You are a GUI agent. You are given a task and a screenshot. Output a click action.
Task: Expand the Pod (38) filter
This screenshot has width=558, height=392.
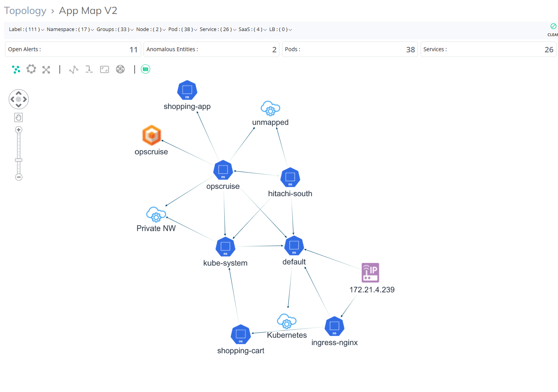coord(183,29)
